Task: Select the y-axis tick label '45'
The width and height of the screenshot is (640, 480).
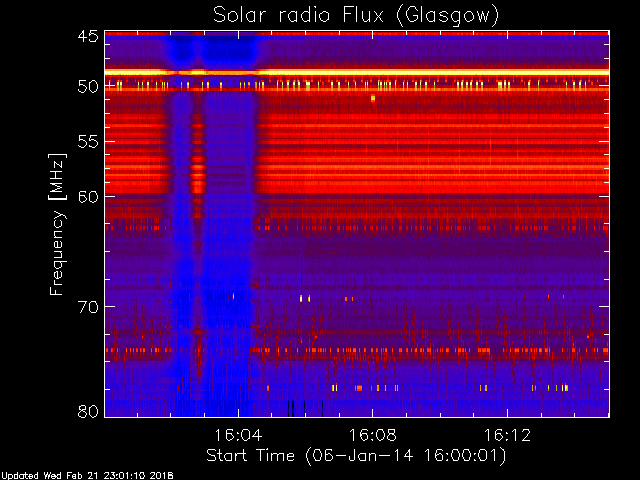Action: [88, 36]
